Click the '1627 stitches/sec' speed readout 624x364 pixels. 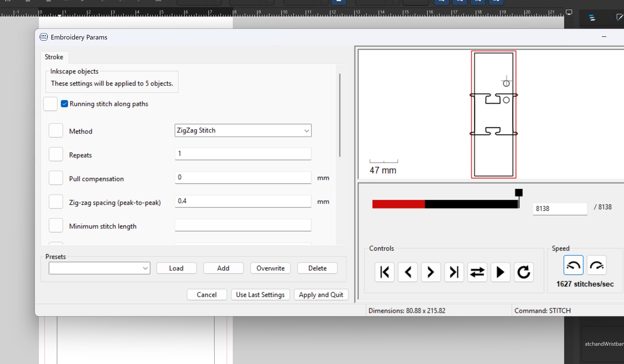point(585,284)
